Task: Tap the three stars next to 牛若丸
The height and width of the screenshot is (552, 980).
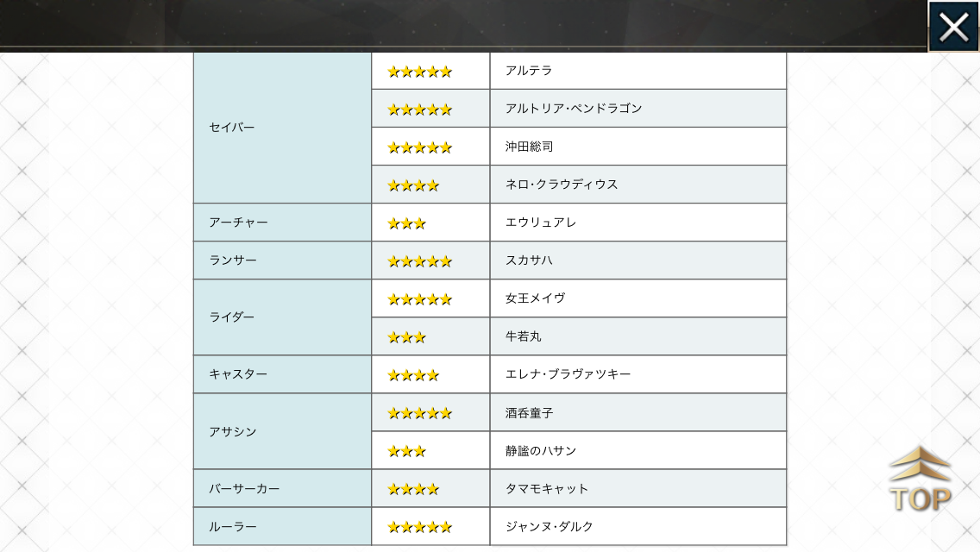Action: [x=406, y=337]
